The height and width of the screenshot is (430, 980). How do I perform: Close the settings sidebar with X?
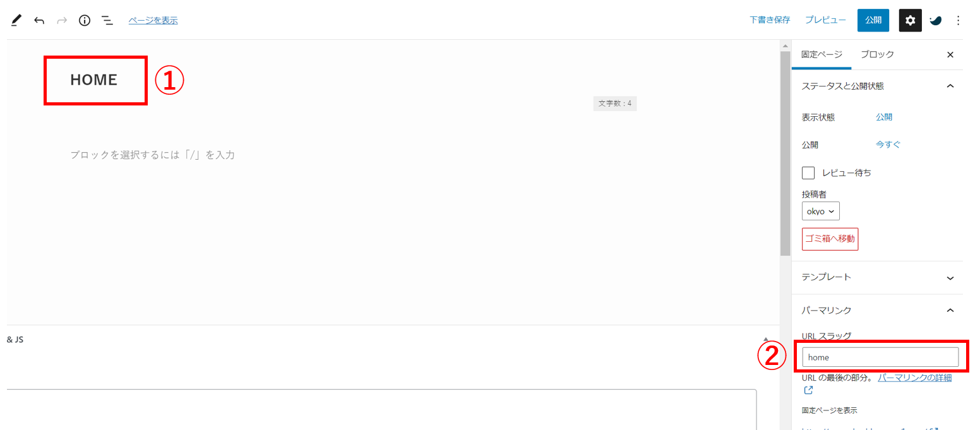(x=950, y=55)
